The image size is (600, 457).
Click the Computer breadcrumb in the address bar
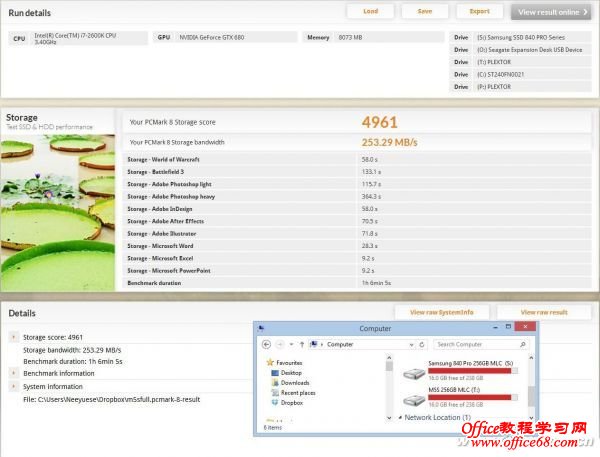pyautogui.click(x=340, y=344)
